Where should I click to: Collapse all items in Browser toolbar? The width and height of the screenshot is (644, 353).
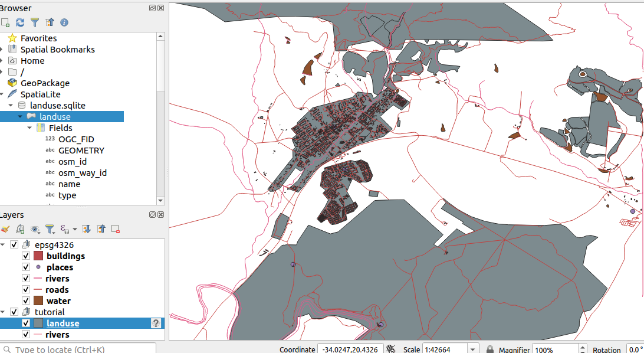click(x=50, y=22)
